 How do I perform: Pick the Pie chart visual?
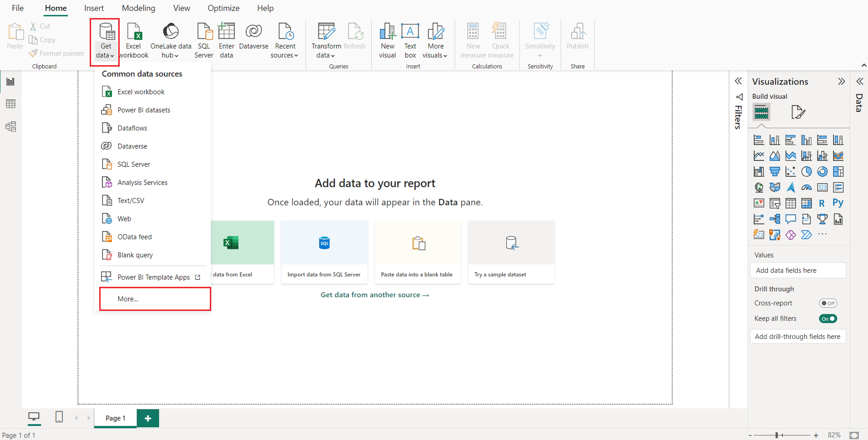pyautogui.click(x=806, y=172)
